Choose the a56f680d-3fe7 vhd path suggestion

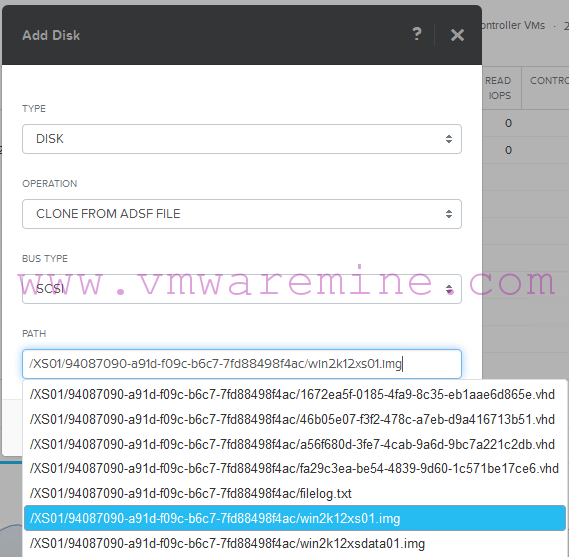point(295,444)
